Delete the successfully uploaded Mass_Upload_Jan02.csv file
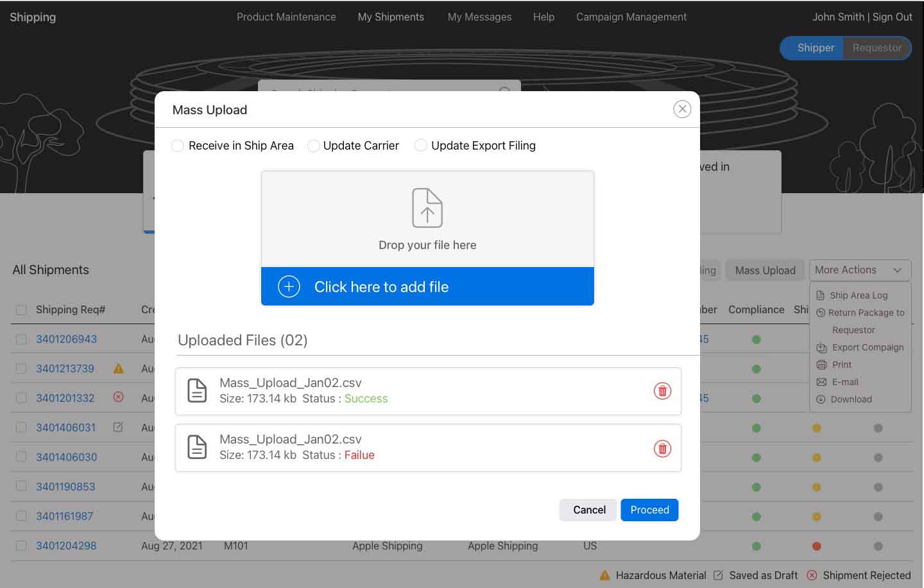The image size is (924, 588). 662,391
